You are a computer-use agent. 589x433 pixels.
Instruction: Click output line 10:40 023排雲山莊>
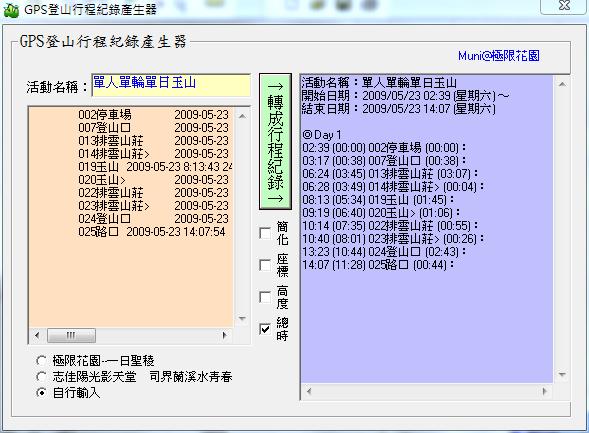(x=393, y=239)
